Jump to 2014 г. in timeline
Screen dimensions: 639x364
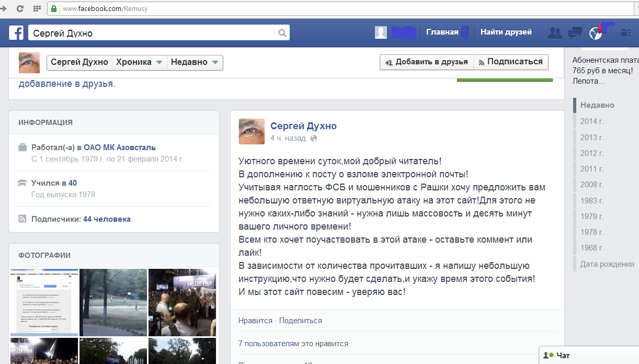pos(592,121)
